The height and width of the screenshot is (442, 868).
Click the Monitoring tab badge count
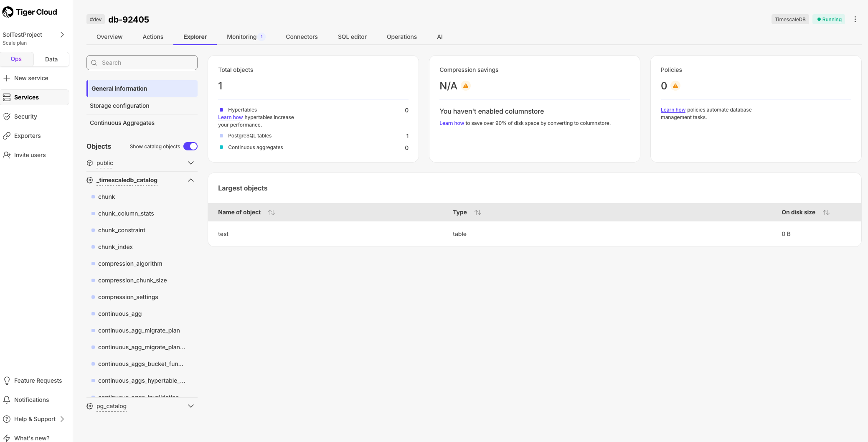click(262, 37)
